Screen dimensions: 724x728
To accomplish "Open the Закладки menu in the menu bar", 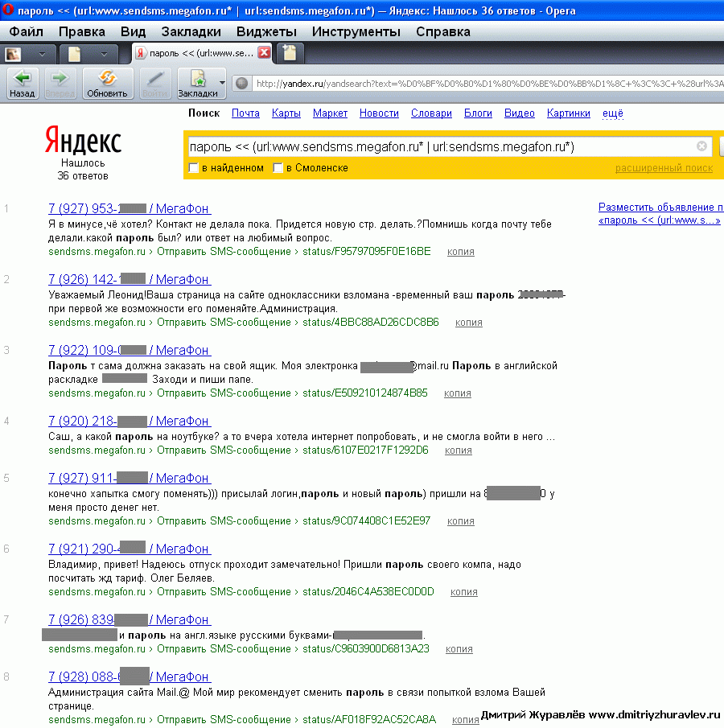I will (x=191, y=31).
